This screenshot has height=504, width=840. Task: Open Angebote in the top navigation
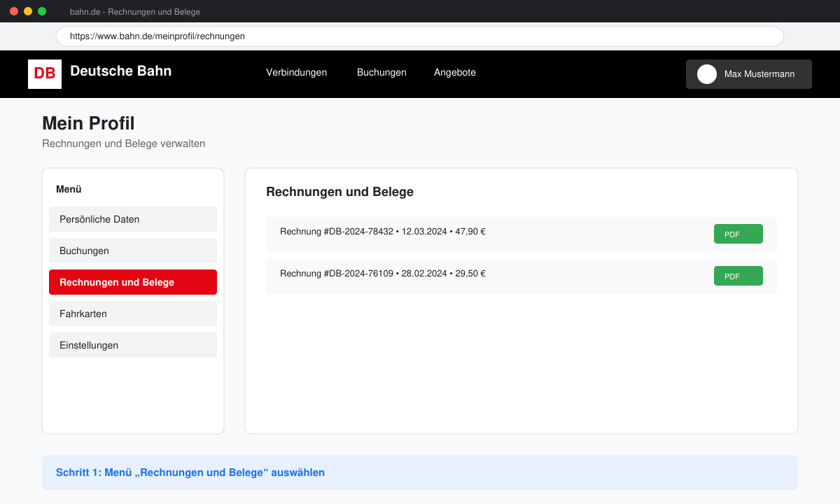(455, 73)
